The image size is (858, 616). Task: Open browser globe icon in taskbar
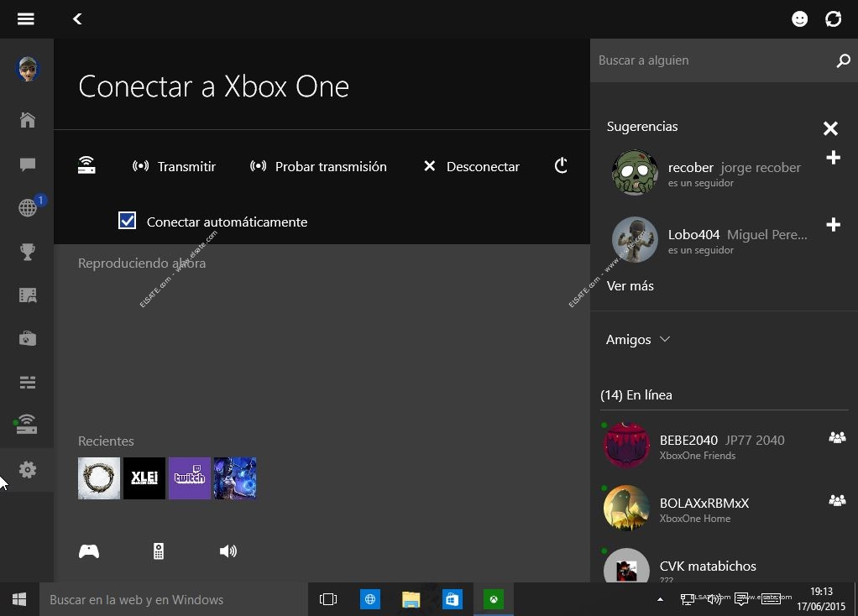[x=370, y=599]
